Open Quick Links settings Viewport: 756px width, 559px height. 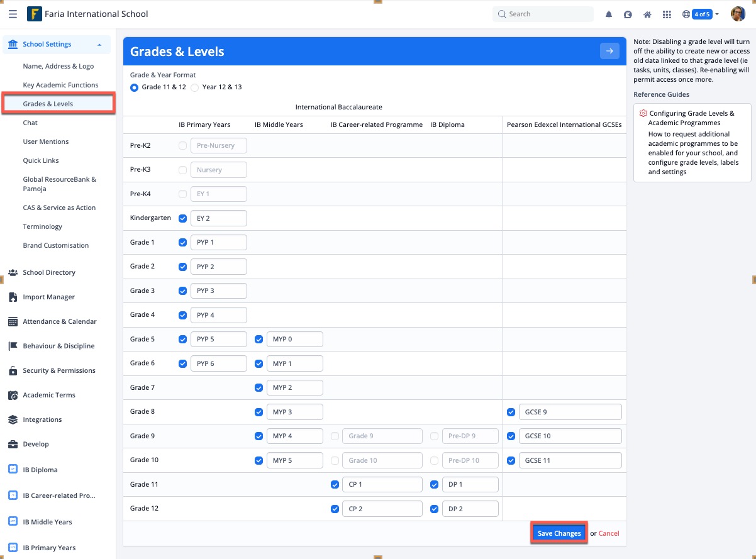pos(42,160)
